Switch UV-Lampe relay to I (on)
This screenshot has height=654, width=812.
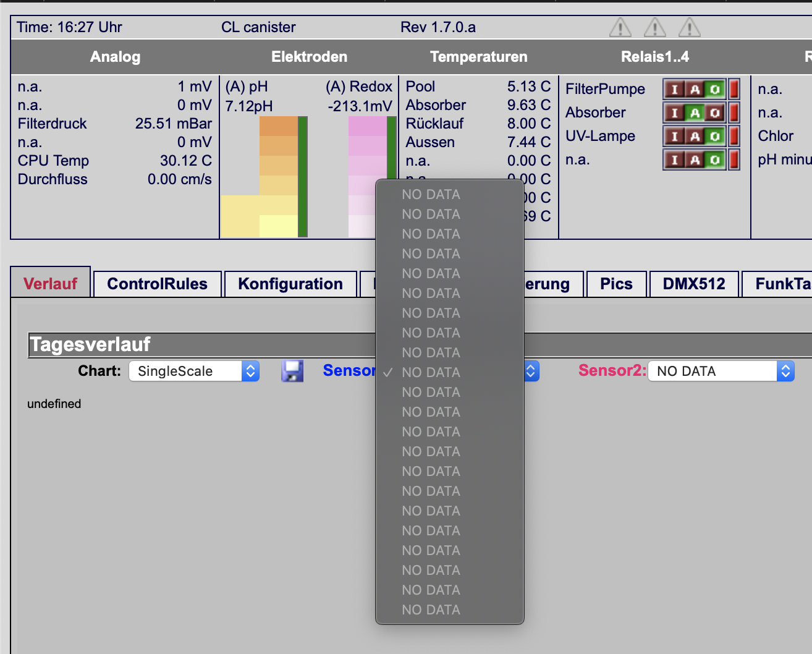(x=674, y=137)
